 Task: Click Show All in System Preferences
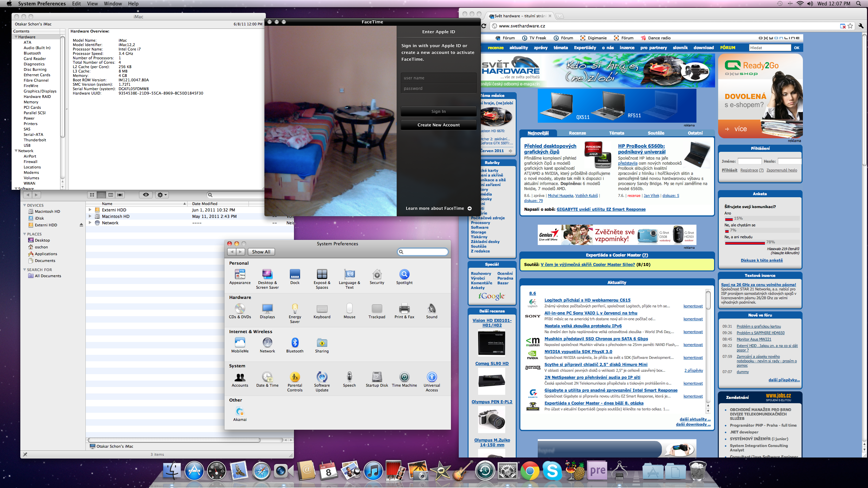261,252
